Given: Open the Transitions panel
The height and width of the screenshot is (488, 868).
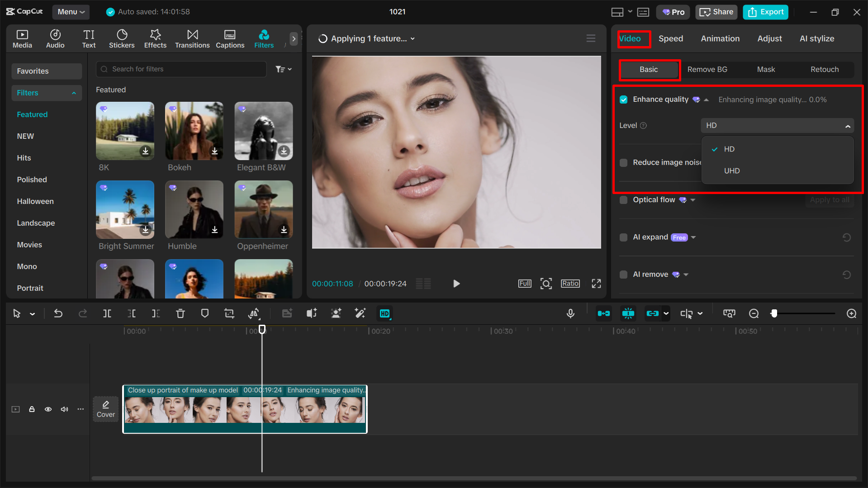Looking at the screenshot, I should pos(192,38).
